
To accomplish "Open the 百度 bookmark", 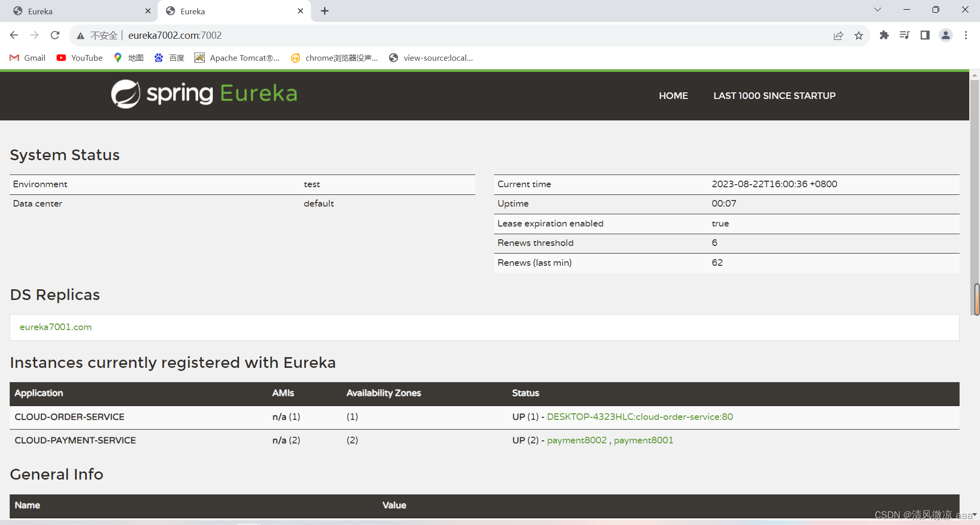I will 169,58.
